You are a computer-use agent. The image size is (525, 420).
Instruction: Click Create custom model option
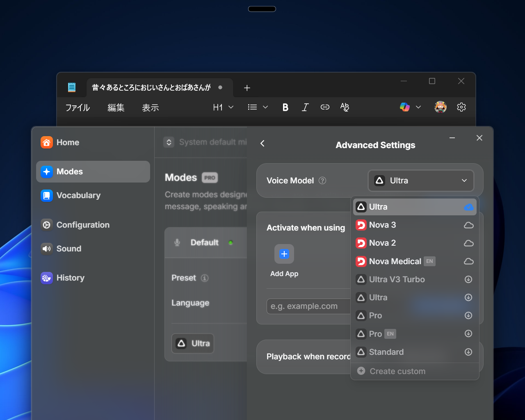[x=415, y=371]
